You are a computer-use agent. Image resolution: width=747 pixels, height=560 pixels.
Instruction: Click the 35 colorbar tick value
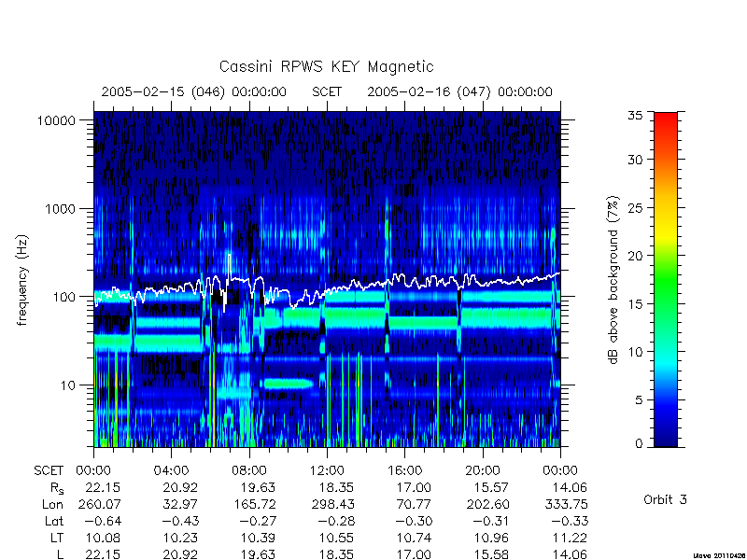pos(635,116)
